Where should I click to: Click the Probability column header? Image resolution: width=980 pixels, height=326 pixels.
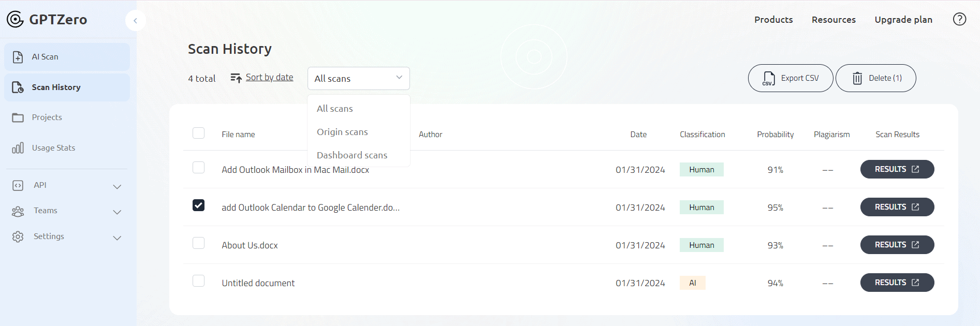[775, 135]
